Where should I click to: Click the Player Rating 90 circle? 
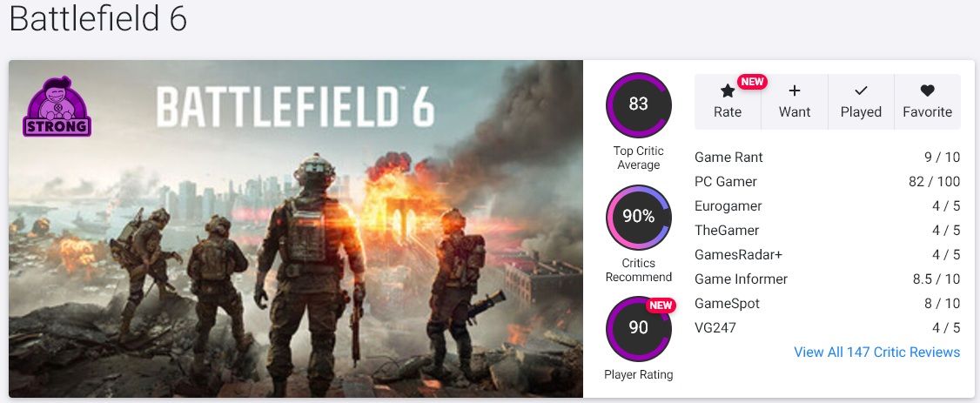638,328
